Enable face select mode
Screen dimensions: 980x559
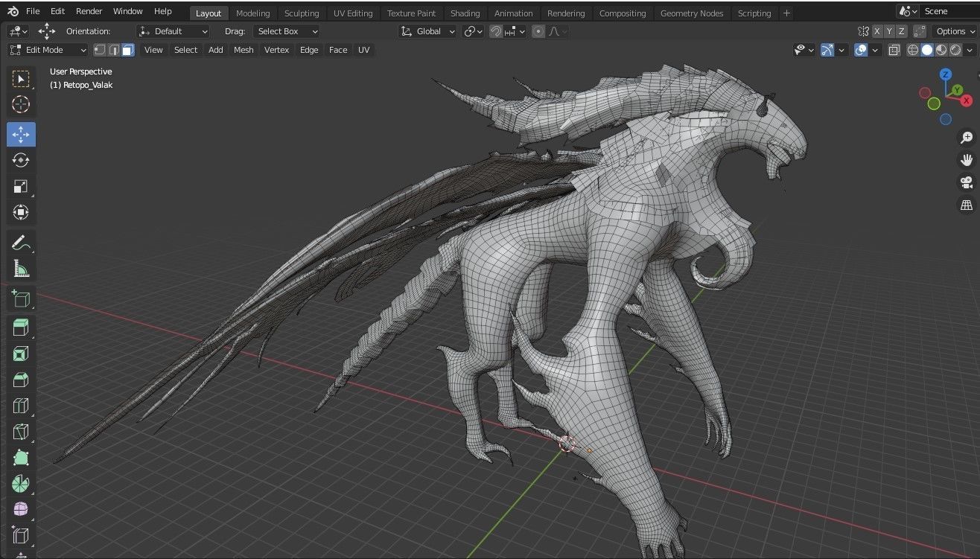[127, 50]
